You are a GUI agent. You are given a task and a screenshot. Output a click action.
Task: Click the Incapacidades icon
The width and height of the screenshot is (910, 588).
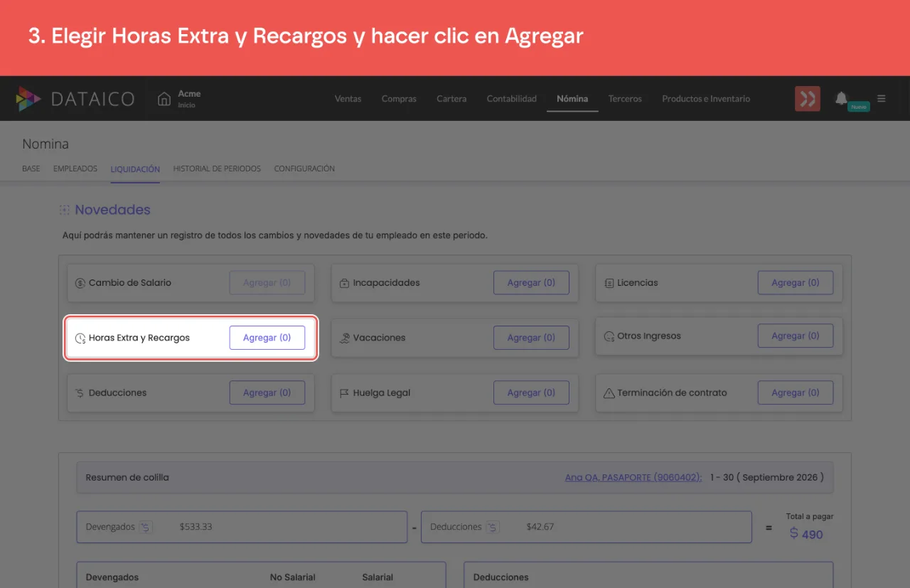(x=345, y=283)
